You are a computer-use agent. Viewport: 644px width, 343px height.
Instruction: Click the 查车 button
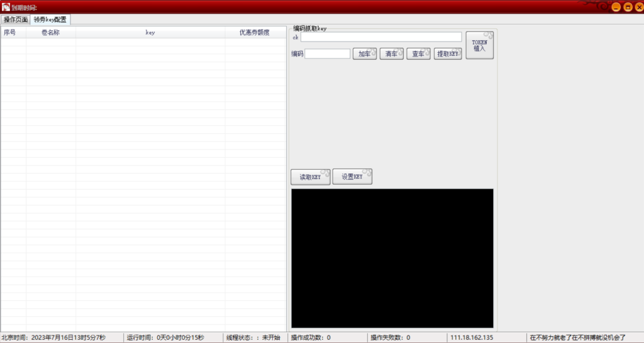(x=418, y=54)
